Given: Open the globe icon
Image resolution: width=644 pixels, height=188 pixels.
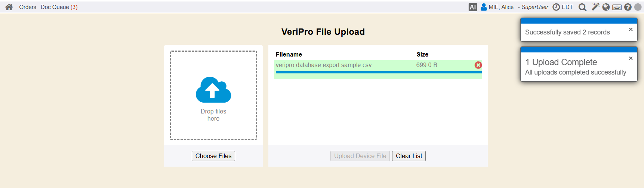Looking at the screenshot, I should tap(606, 7).
